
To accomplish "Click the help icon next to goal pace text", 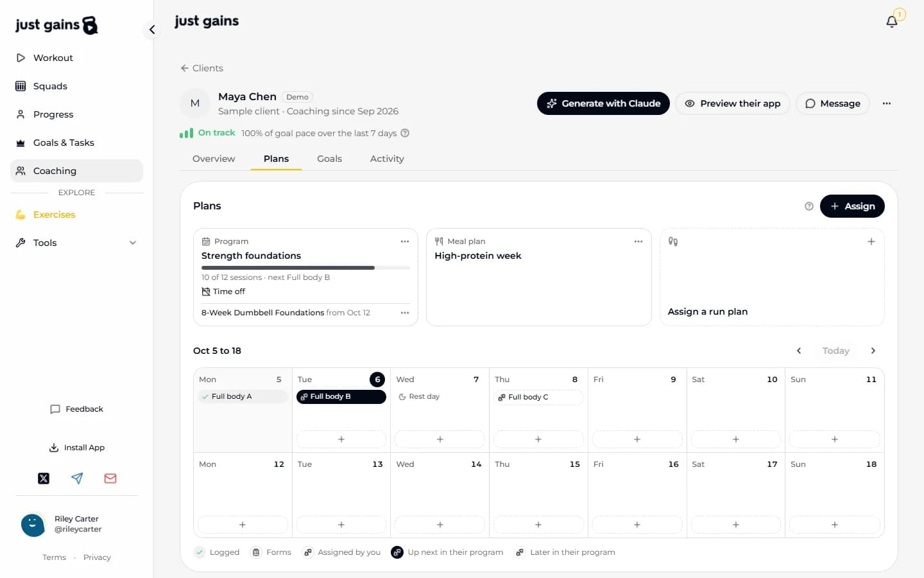I will pyautogui.click(x=405, y=133).
